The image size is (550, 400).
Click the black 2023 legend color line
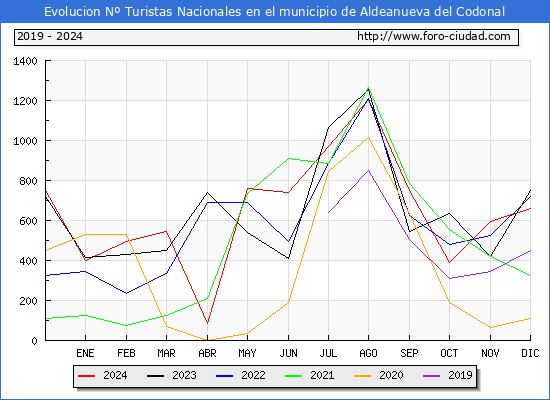point(155,376)
